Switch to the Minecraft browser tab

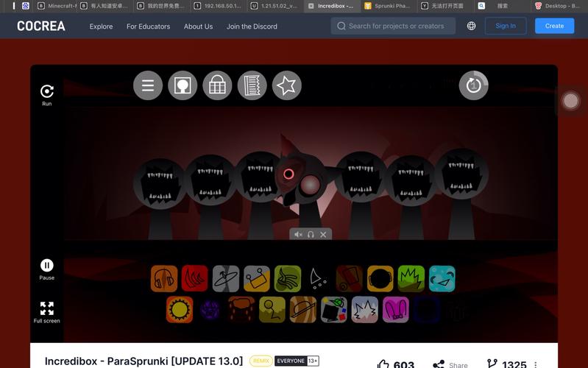point(56,6)
